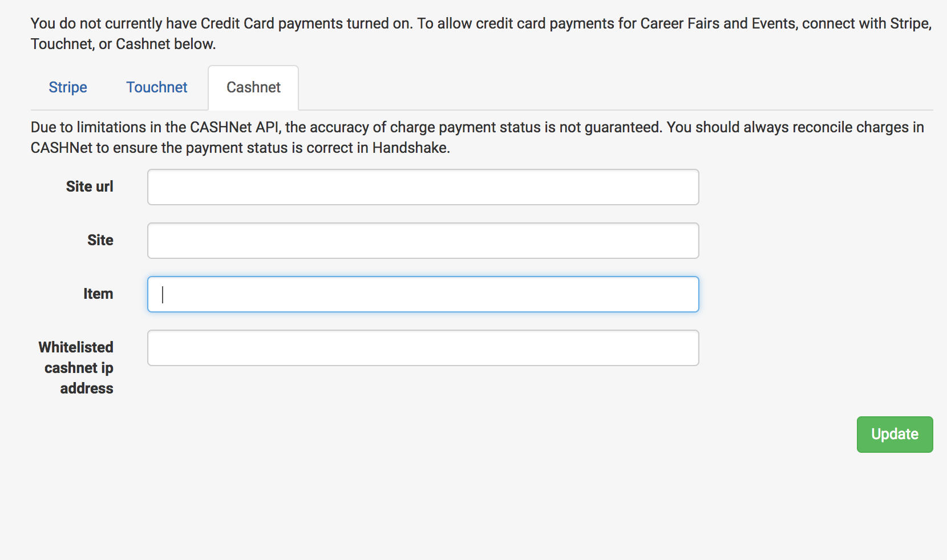
Task: Click the Whitelisted cashnet ip address label
Action: pos(75,367)
